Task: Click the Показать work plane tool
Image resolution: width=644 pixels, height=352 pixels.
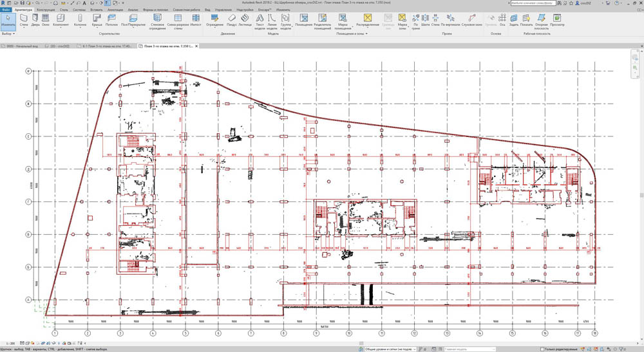Action: pos(526,21)
